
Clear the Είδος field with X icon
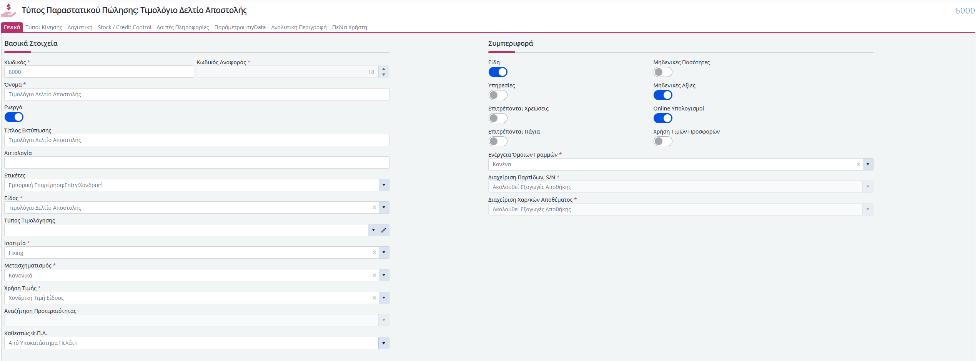pos(374,208)
